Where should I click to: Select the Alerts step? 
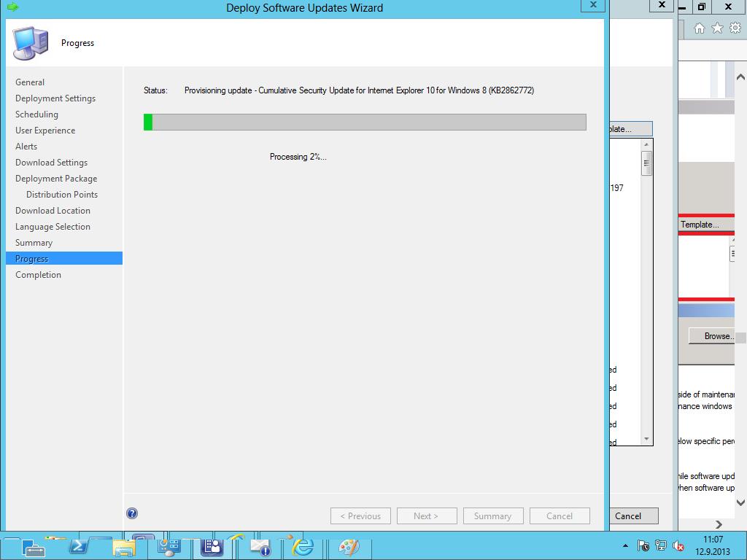pos(26,147)
